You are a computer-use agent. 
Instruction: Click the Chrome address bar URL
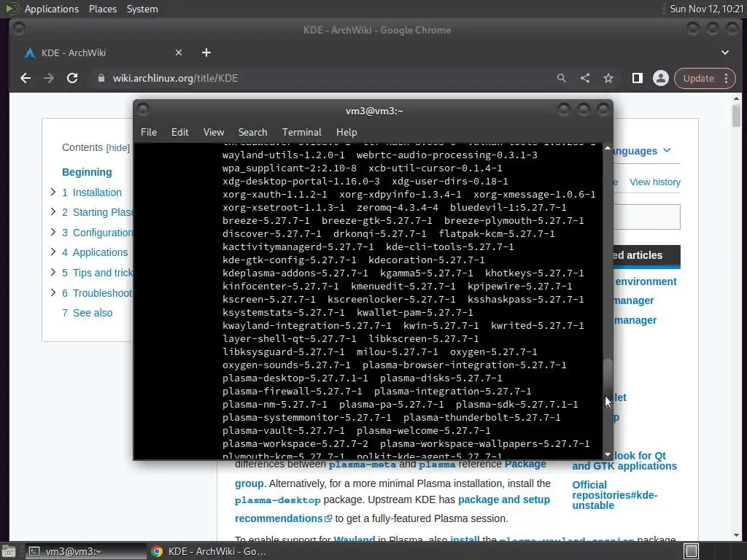pos(175,78)
